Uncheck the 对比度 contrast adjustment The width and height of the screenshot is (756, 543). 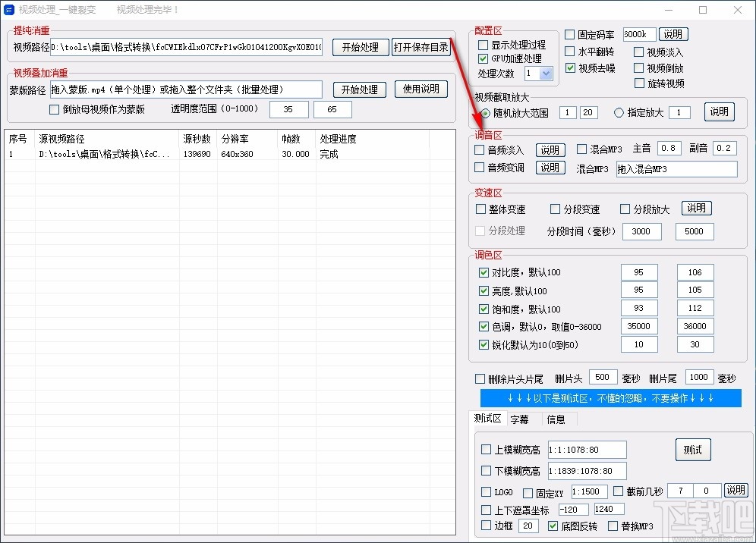point(484,271)
